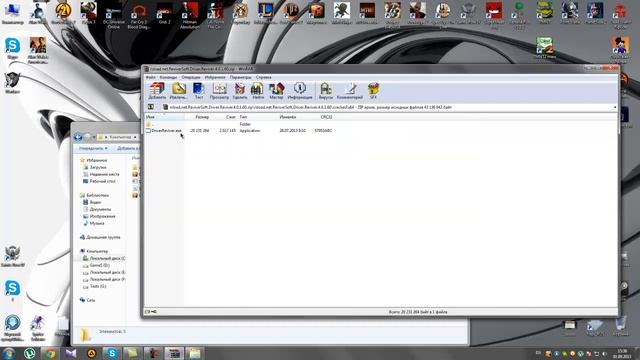Select Локальный диск (C:) in Explorer
640x360 pixels.
104,258
